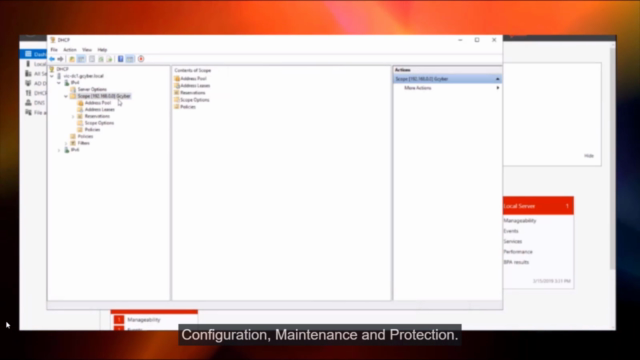Screen dimensions: 640x360
Task: Open the Action menu
Action: tap(70, 50)
